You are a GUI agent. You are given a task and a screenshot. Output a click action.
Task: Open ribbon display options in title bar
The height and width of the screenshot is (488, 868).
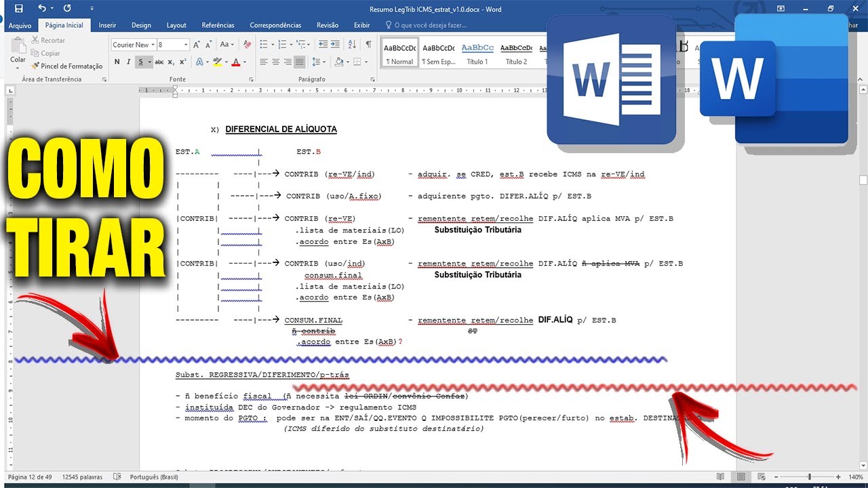[x=781, y=9]
